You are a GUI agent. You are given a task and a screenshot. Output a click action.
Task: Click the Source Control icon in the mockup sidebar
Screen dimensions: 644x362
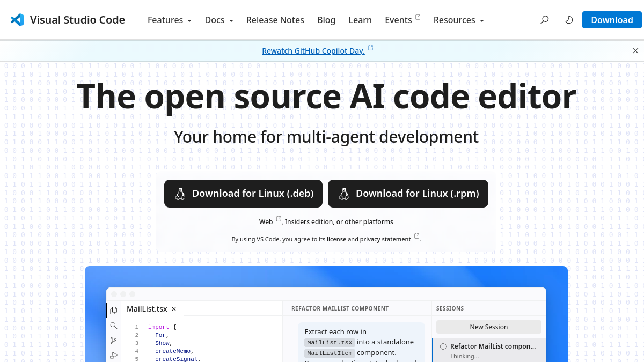[114, 340]
